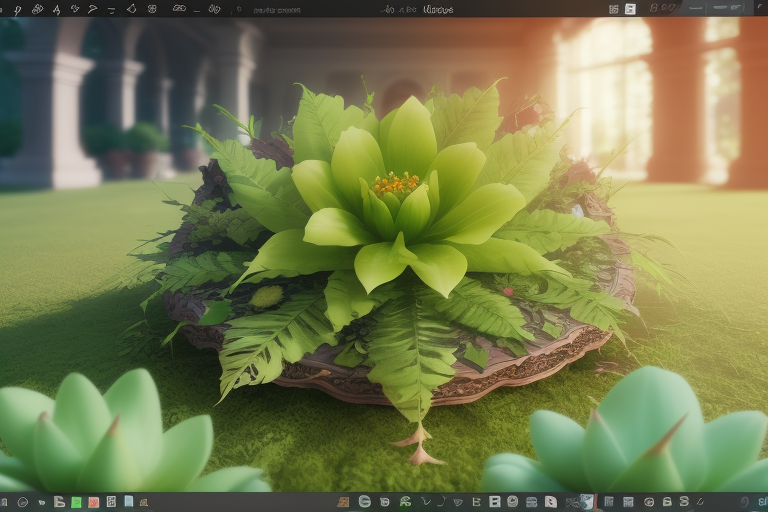The image size is (768, 512).
Task: Click the chain link icon in top toolbar
Action: click(x=179, y=9)
